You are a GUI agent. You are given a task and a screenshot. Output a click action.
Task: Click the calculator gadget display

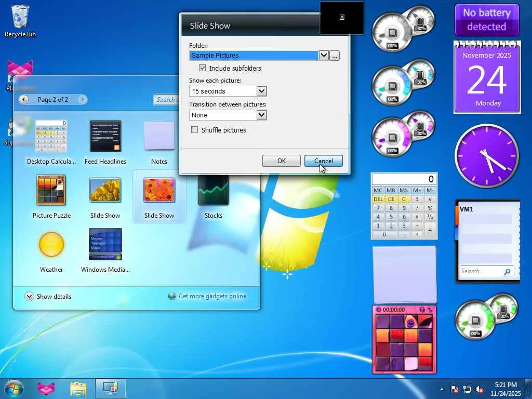[404, 179]
